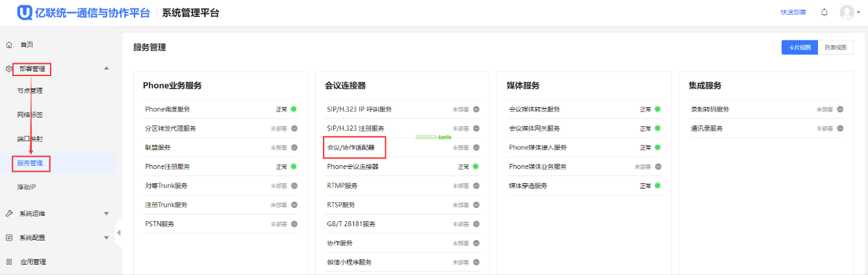Open the user avatar menu
Screen dimensions: 868x275
tap(847, 12)
